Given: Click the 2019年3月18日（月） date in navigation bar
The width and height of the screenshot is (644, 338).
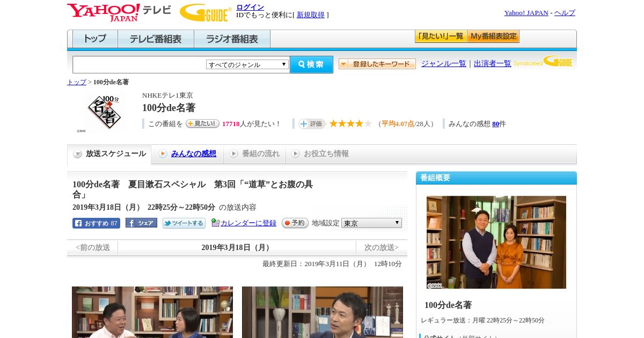Looking at the screenshot, I should (x=237, y=247).
